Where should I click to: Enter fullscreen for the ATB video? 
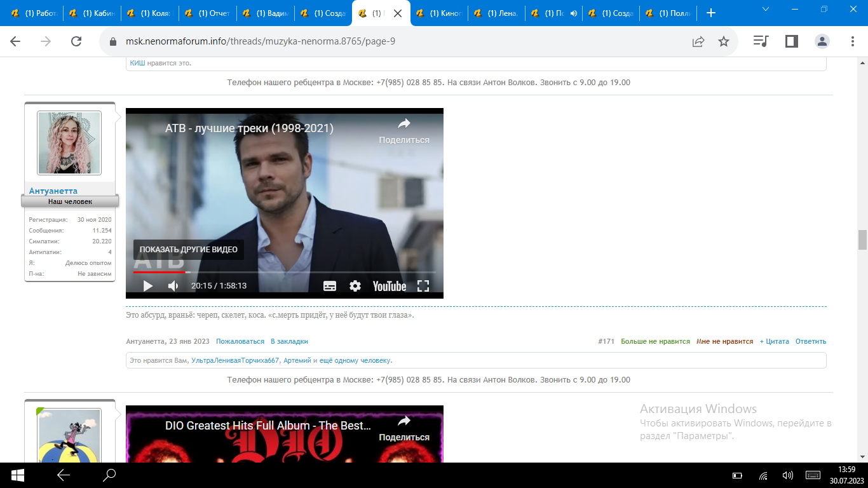click(x=423, y=286)
